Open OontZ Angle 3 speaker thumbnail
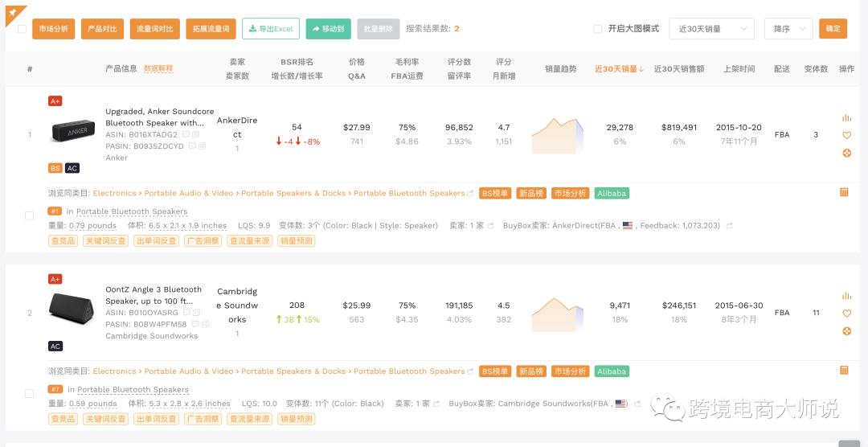This screenshot has height=447, width=868. pyautogui.click(x=71, y=308)
